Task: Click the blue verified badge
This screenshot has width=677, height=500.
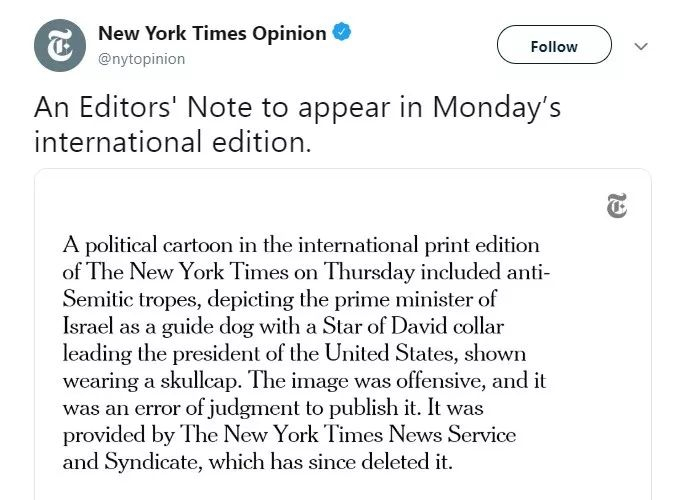Action: pyautogui.click(x=342, y=33)
